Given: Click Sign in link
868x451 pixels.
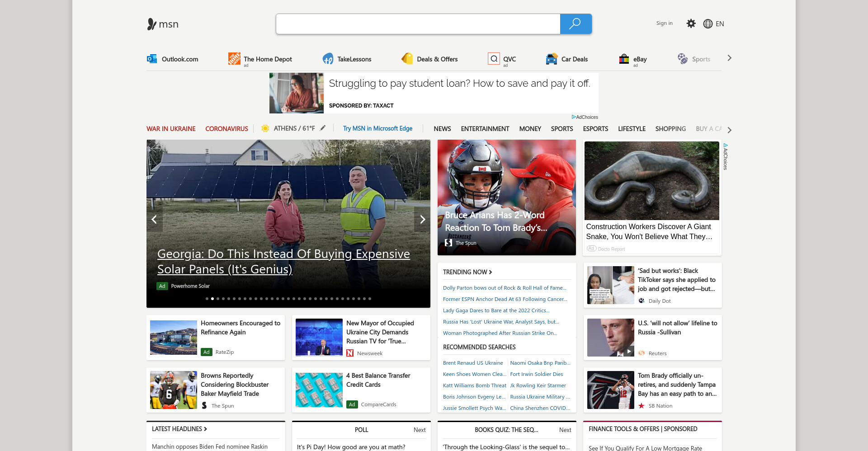Looking at the screenshot, I should click(664, 23).
